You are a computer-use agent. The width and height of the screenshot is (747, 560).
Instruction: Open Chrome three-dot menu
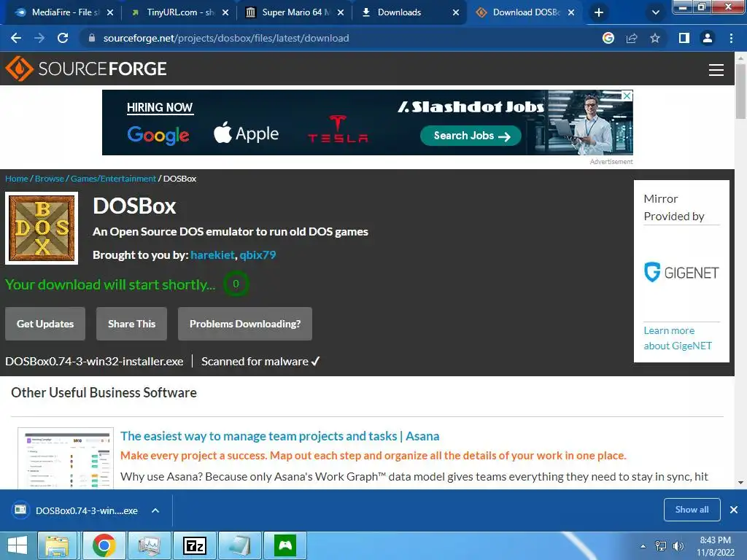point(731,38)
